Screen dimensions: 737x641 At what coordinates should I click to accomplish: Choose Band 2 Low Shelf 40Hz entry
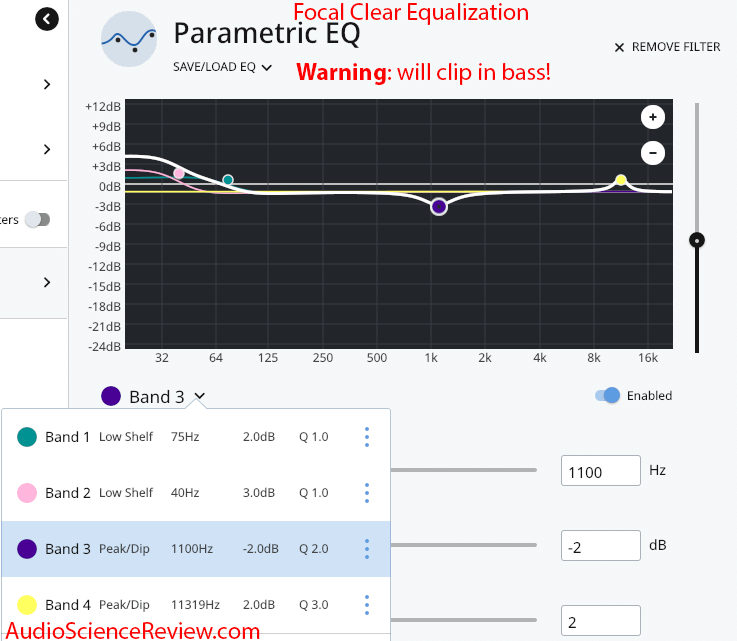(x=196, y=493)
